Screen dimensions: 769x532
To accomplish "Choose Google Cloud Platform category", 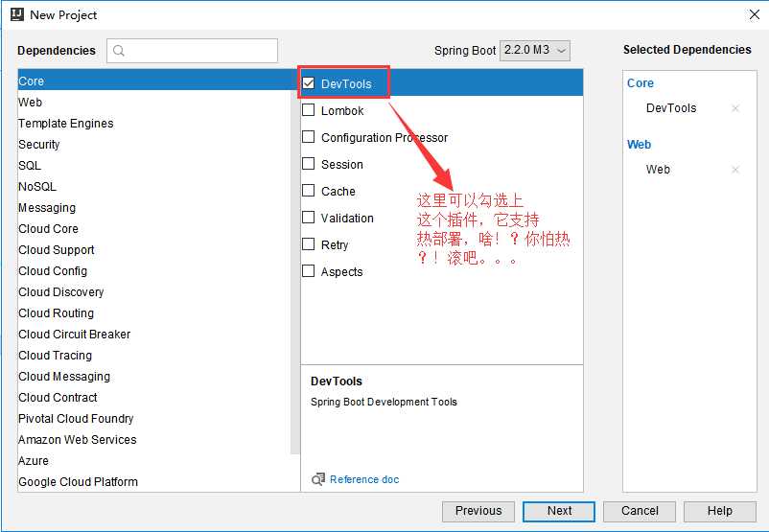I will pos(154,481).
